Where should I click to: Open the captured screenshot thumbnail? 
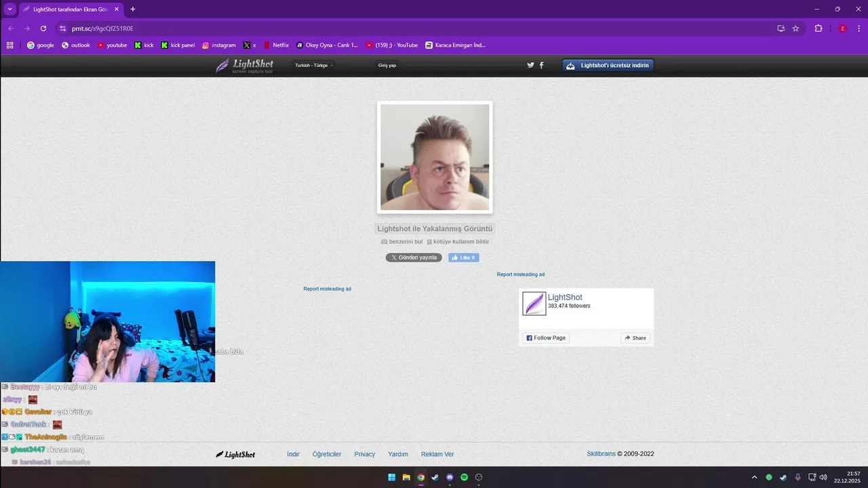pyautogui.click(x=435, y=157)
